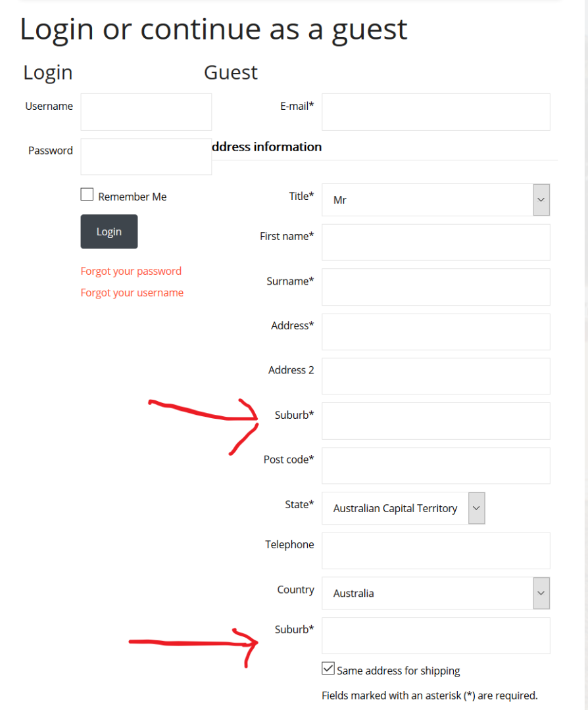Click the Suburb field below Country
Image resolution: width=588 pixels, height=710 pixels.
tap(436, 636)
